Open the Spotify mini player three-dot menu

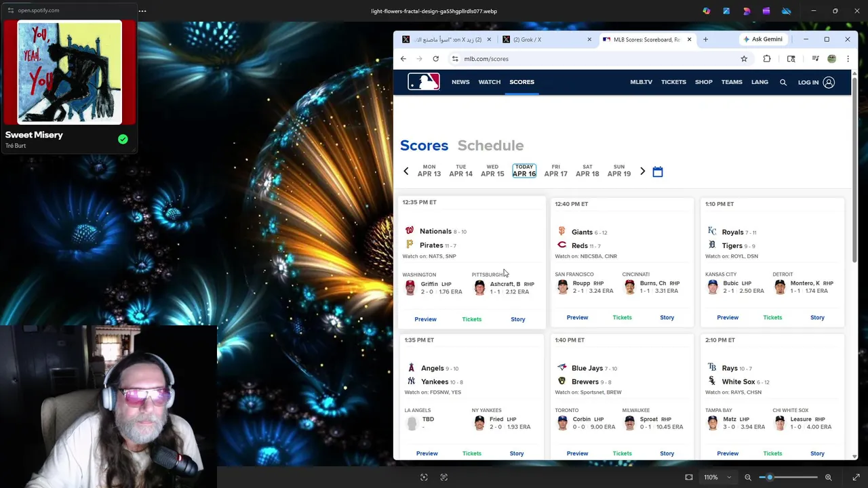coord(142,11)
